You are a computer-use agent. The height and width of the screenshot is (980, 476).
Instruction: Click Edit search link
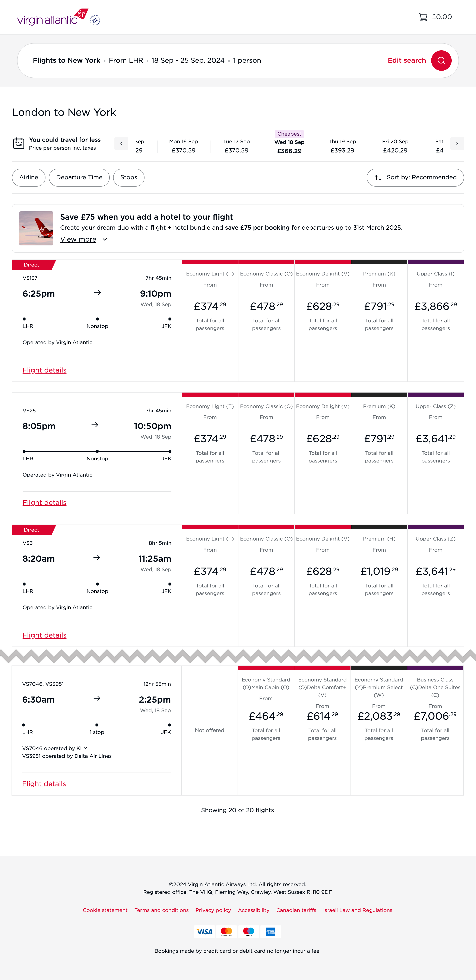coord(406,61)
